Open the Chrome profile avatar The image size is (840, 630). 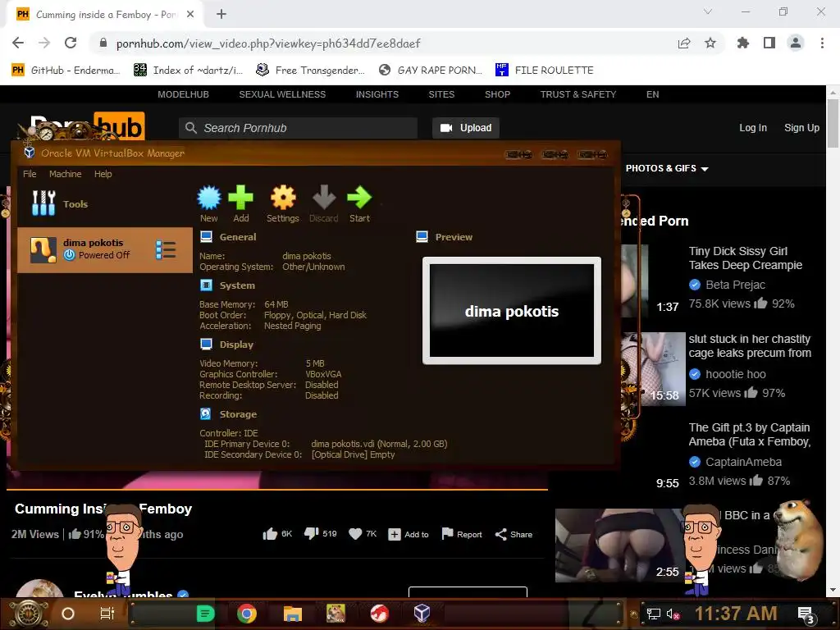[796, 43]
